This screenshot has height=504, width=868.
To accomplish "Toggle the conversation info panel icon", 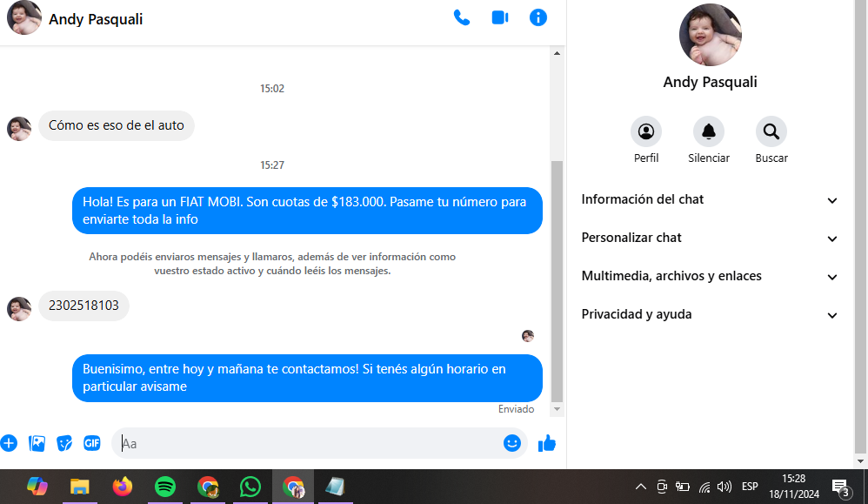I will [538, 17].
